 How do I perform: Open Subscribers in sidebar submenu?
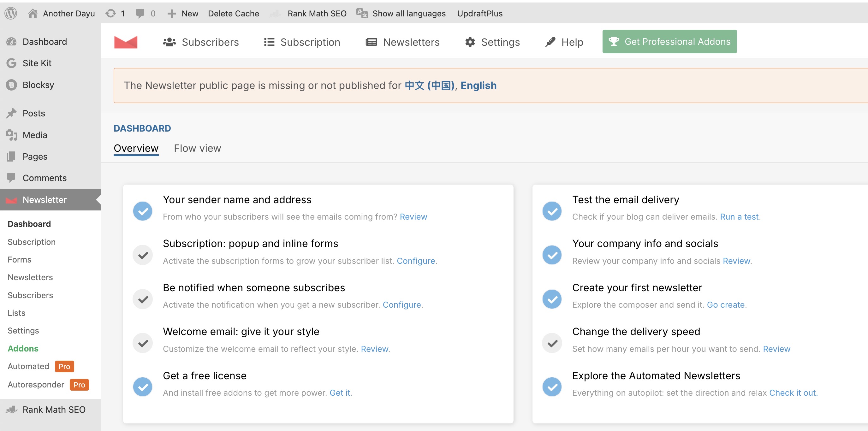pyautogui.click(x=30, y=295)
